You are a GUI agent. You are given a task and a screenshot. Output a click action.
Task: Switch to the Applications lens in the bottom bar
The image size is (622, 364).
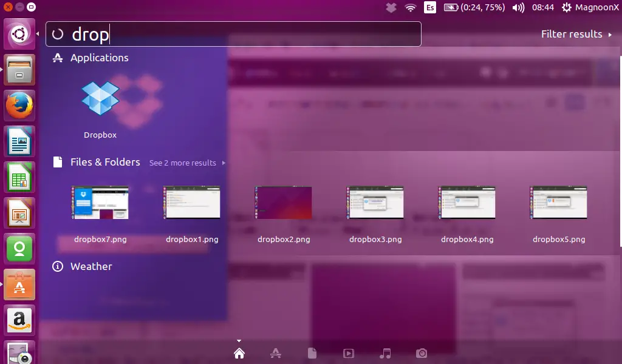[x=276, y=353]
